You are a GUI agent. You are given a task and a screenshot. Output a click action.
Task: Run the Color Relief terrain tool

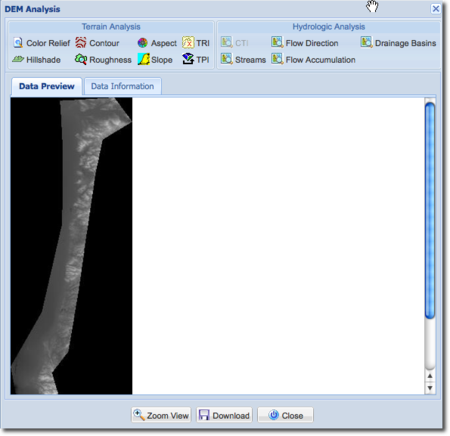[41, 43]
